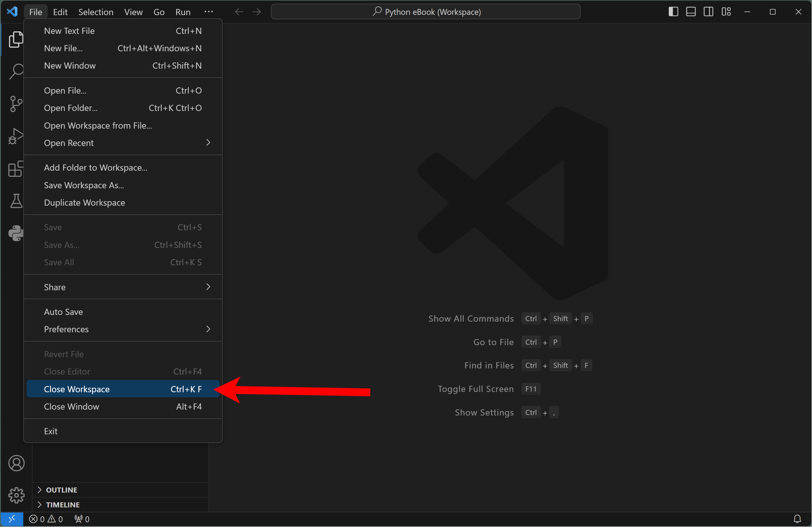Open the Run menu
The height and width of the screenshot is (527, 812).
[x=183, y=12]
